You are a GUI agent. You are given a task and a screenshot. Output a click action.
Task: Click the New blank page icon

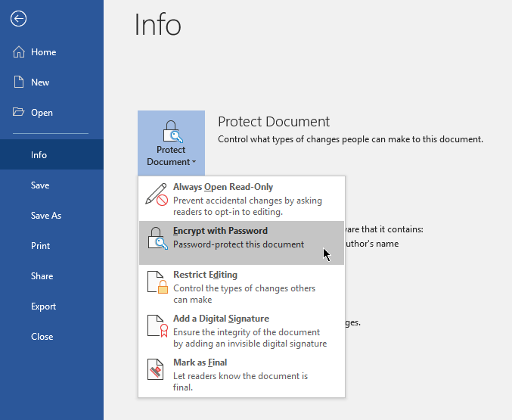pyautogui.click(x=19, y=82)
